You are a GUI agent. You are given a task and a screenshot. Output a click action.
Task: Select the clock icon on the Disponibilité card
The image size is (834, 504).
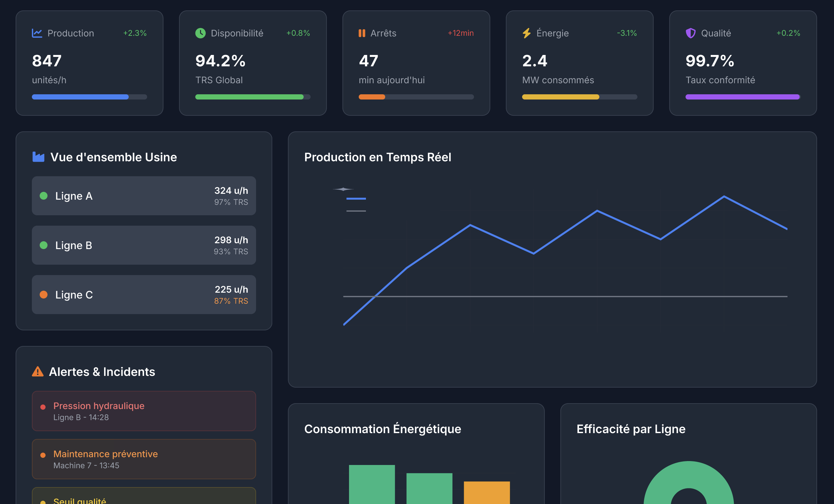pos(200,33)
